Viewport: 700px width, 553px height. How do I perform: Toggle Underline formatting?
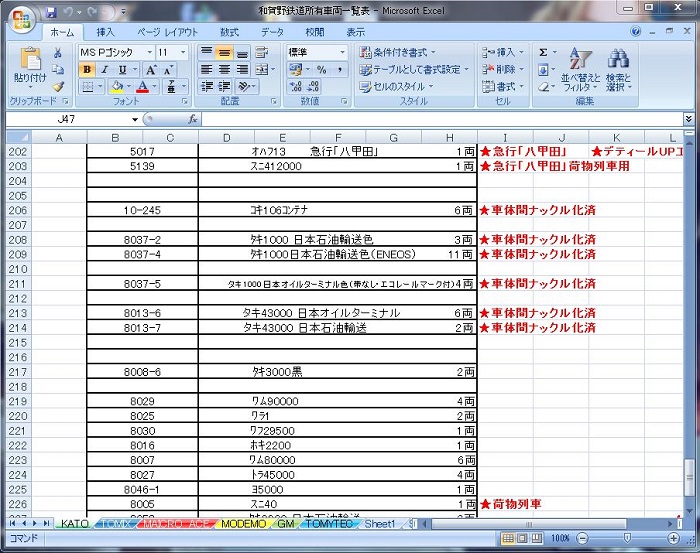(x=122, y=70)
